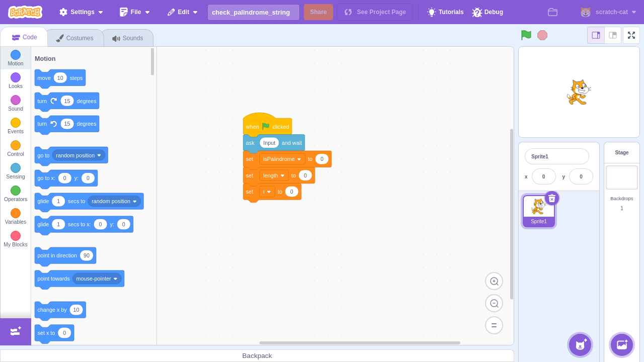This screenshot has width=644, height=362.
Task: Open the Choose a Backdrop button
Action: tap(622, 345)
